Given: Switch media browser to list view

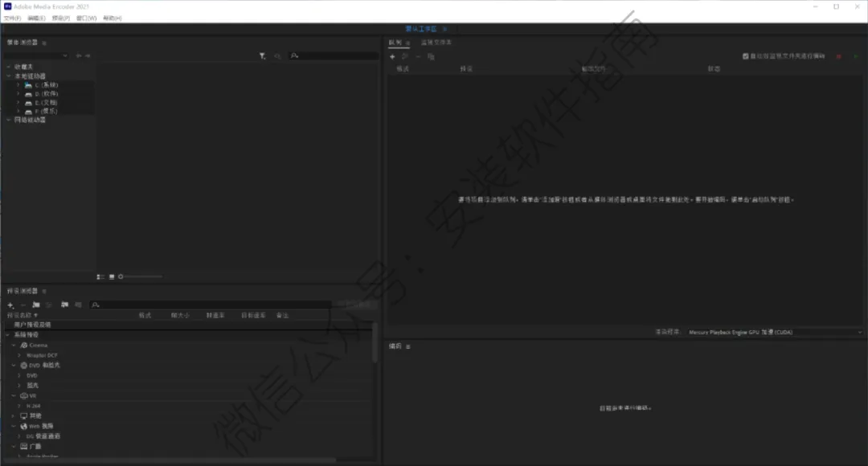Looking at the screenshot, I should click(100, 276).
